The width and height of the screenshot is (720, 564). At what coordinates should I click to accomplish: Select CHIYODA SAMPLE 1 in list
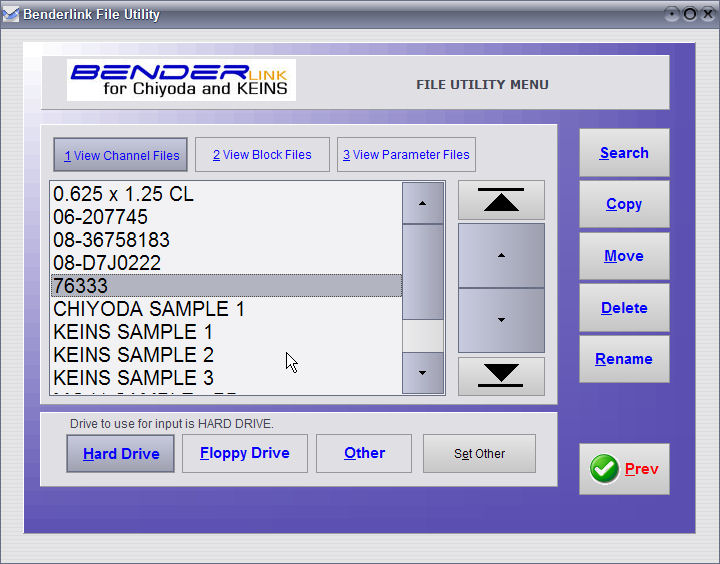coord(149,309)
